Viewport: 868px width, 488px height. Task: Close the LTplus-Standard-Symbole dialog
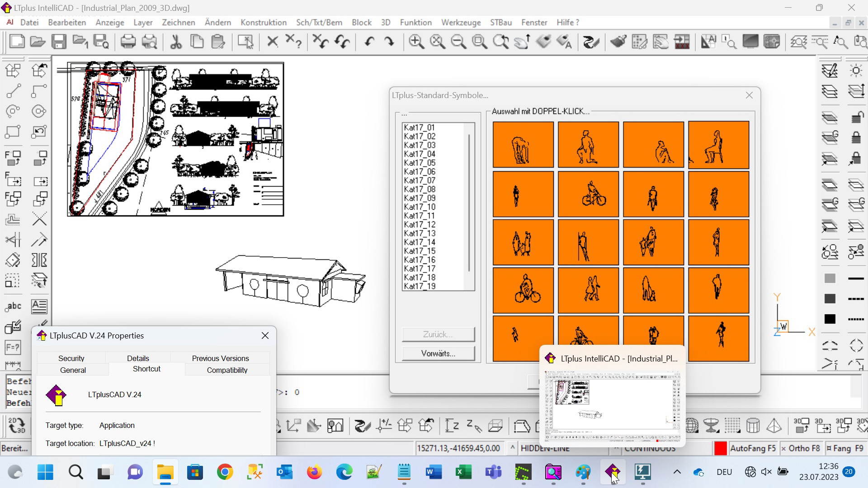click(749, 95)
